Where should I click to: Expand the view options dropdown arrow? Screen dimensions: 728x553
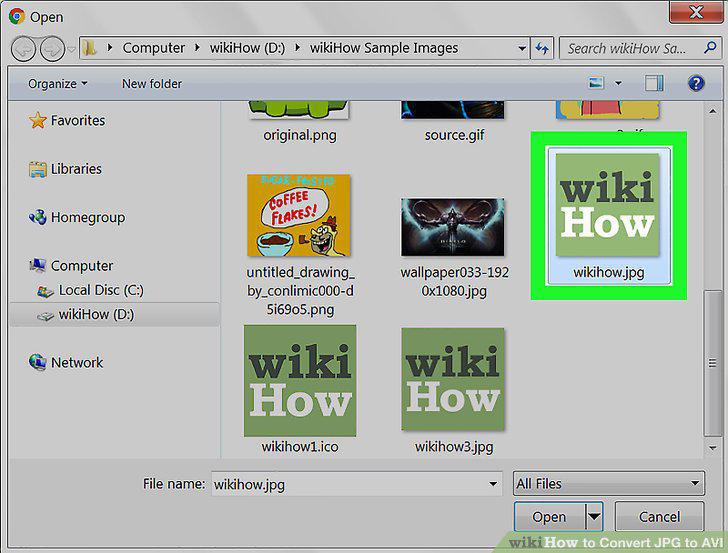click(618, 84)
